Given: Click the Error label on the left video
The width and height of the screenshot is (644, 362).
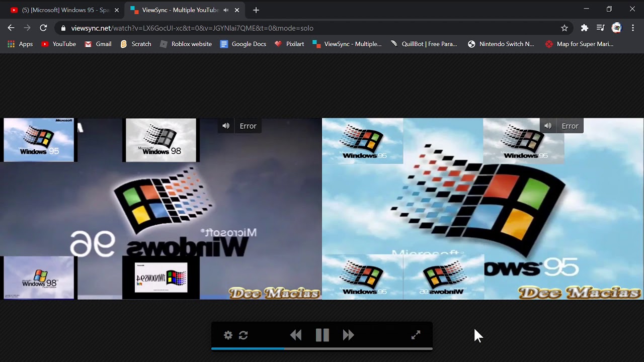Looking at the screenshot, I should click(248, 126).
